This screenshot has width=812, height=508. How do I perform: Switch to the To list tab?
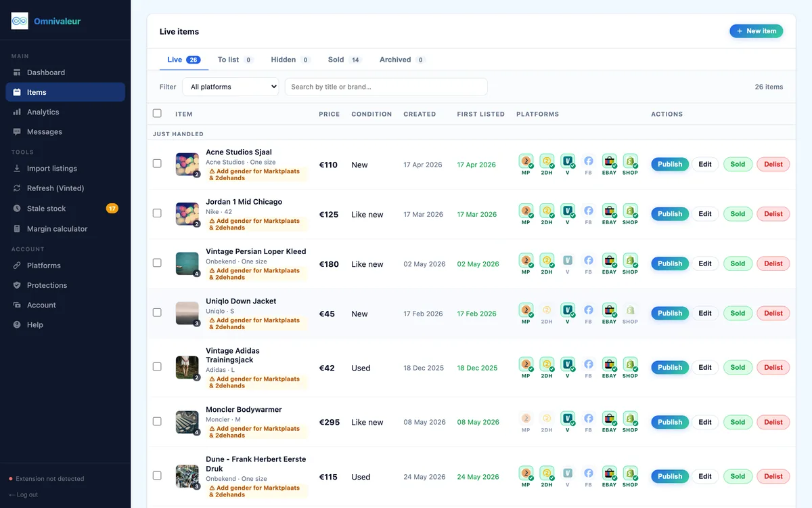tap(235, 60)
